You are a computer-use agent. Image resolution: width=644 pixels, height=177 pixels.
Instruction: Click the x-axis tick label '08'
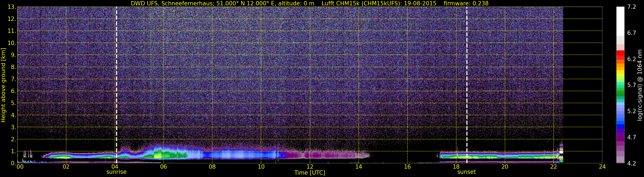212,167
